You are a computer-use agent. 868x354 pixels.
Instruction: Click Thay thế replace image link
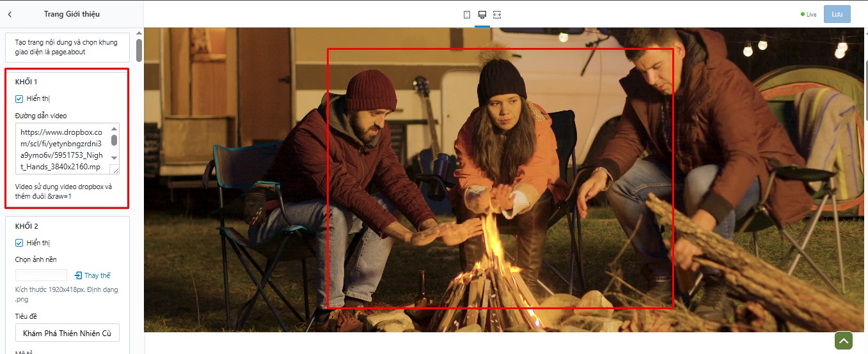97,275
